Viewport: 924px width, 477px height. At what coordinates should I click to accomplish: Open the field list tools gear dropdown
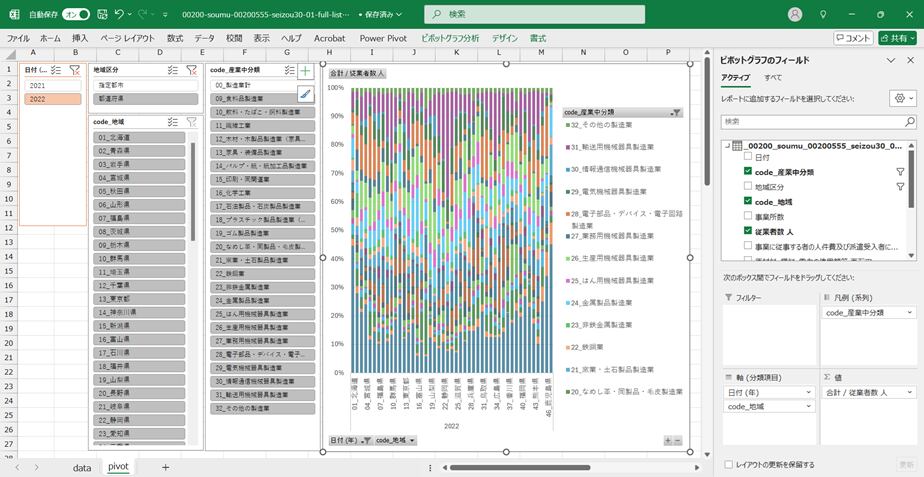(903, 98)
